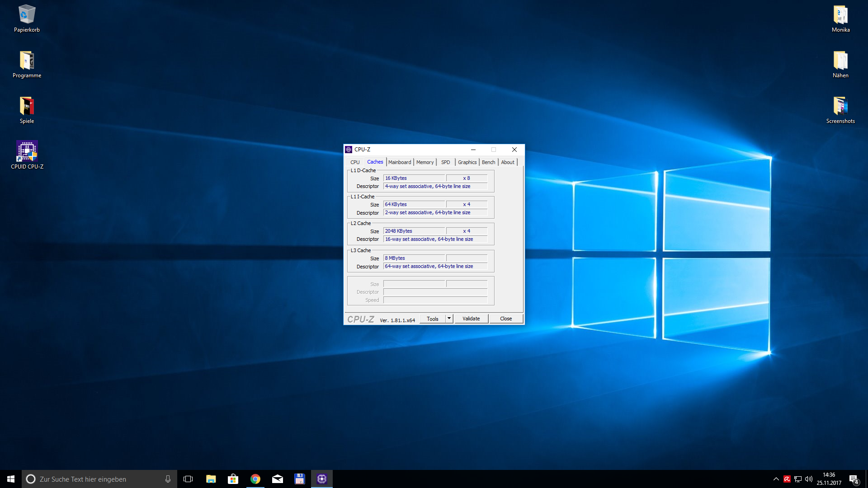Open the Microsoft Store taskbar icon

point(233,479)
